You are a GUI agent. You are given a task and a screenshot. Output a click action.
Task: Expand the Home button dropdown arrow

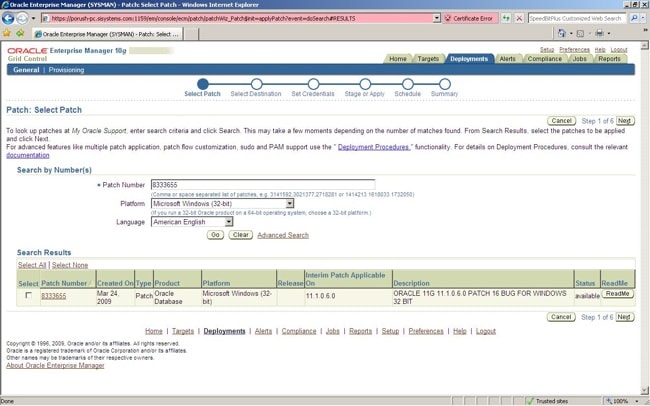tap(571, 33)
